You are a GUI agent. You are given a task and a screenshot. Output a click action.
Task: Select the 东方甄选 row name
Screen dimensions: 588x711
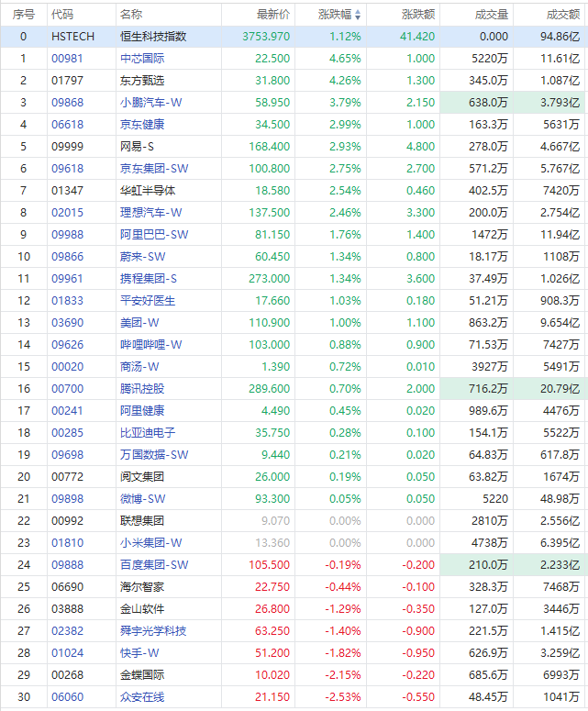[142, 81]
